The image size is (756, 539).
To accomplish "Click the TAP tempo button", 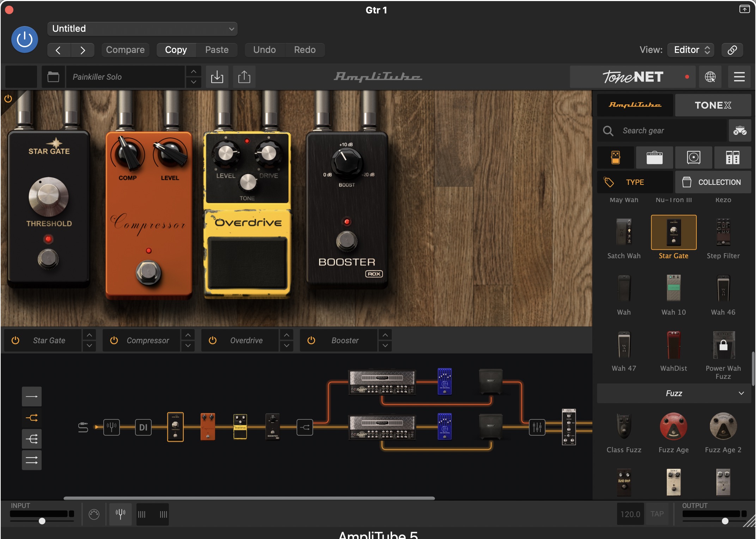I will 657,514.
